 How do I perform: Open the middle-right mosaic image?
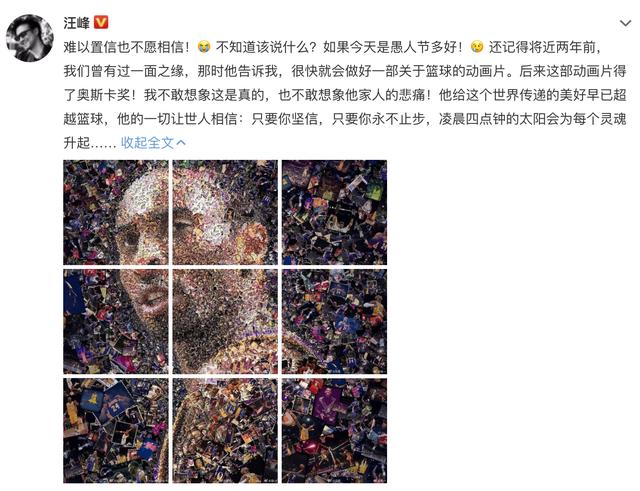334,321
